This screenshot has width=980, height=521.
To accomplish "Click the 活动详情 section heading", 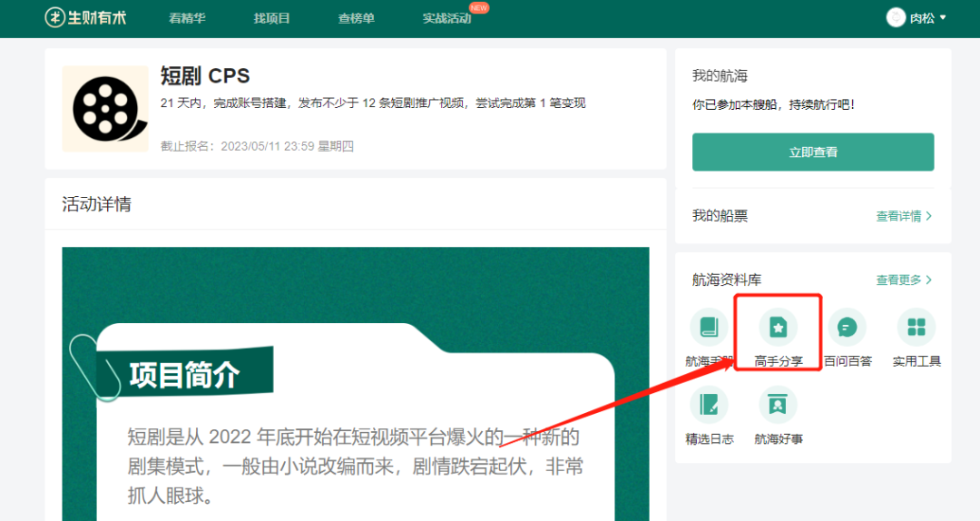I will click(x=96, y=204).
